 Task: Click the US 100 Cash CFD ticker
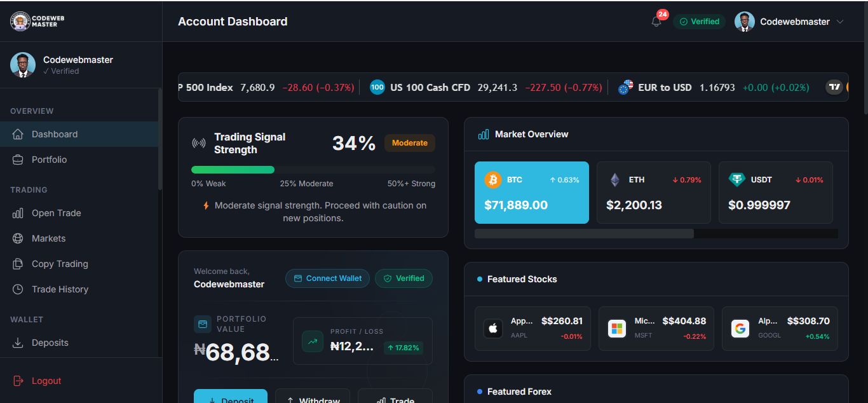(486, 87)
